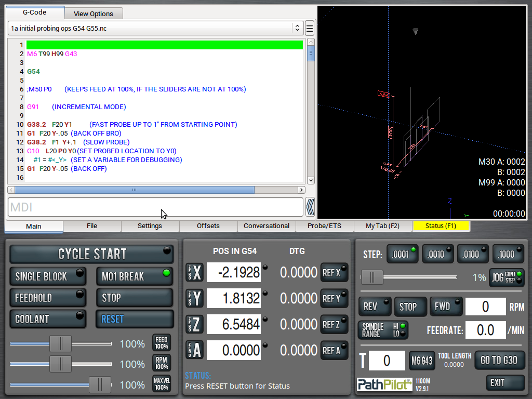This screenshot has height=399, width=532.
Task: Toggle M01 BREAK option
Action: [x=134, y=276]
